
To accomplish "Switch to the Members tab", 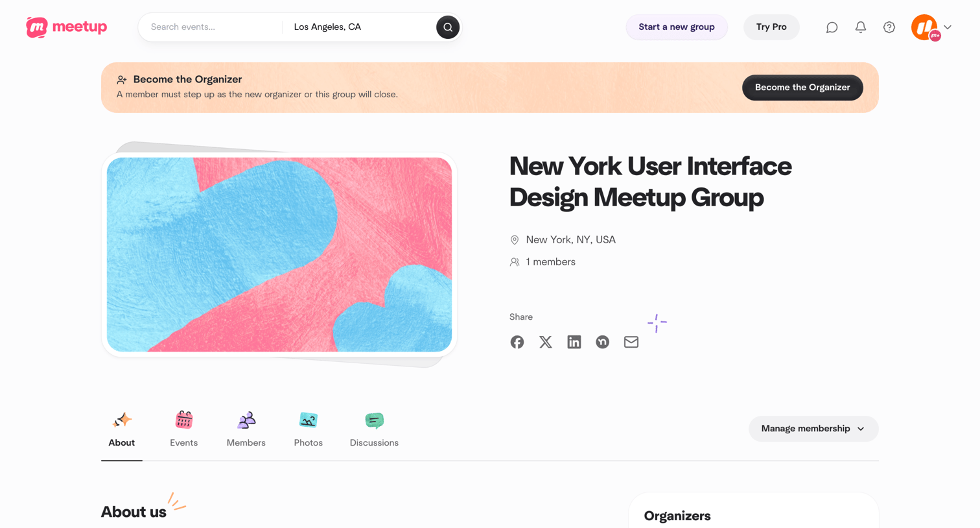I will point(246,429).
